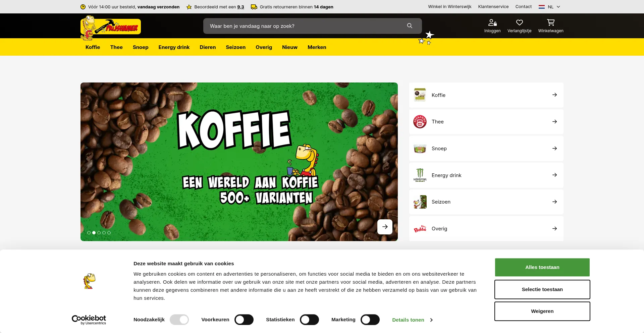The image size is (644, 333).
Task: Advance banner with next arrow button
Action: coord(385,227)
